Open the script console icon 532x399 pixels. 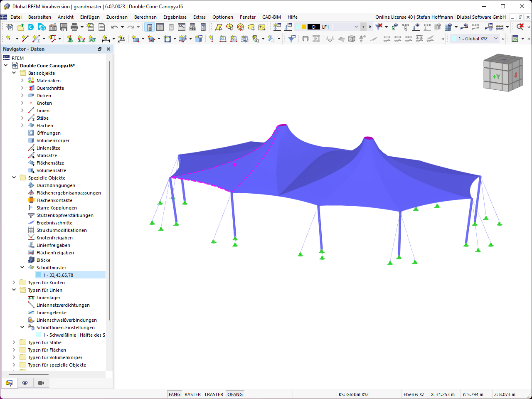pos(182,27)
